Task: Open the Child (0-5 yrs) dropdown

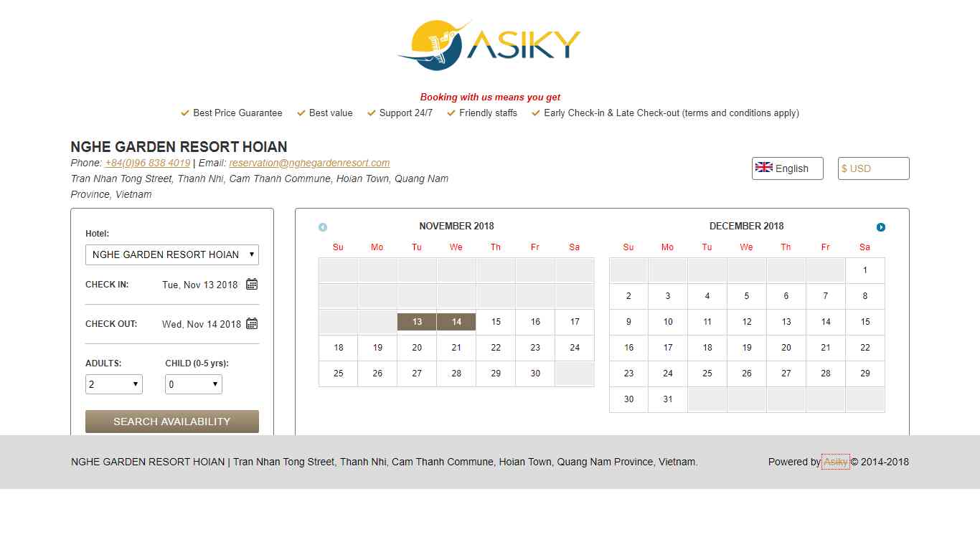Action: (x=194, y=384)
